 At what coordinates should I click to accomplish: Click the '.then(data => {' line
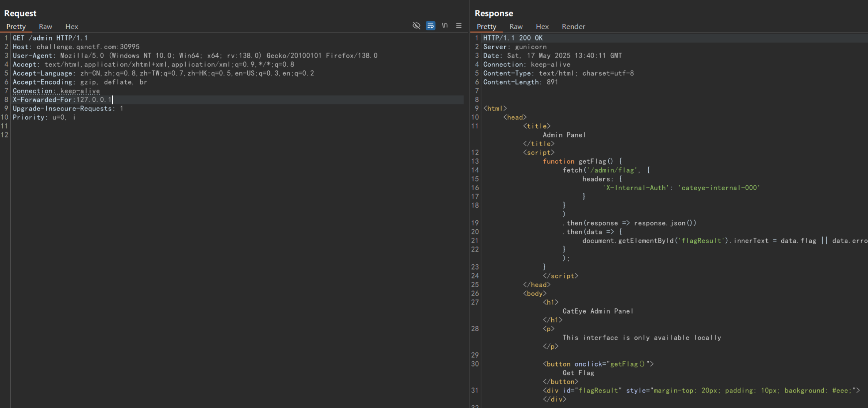[592, 231]
